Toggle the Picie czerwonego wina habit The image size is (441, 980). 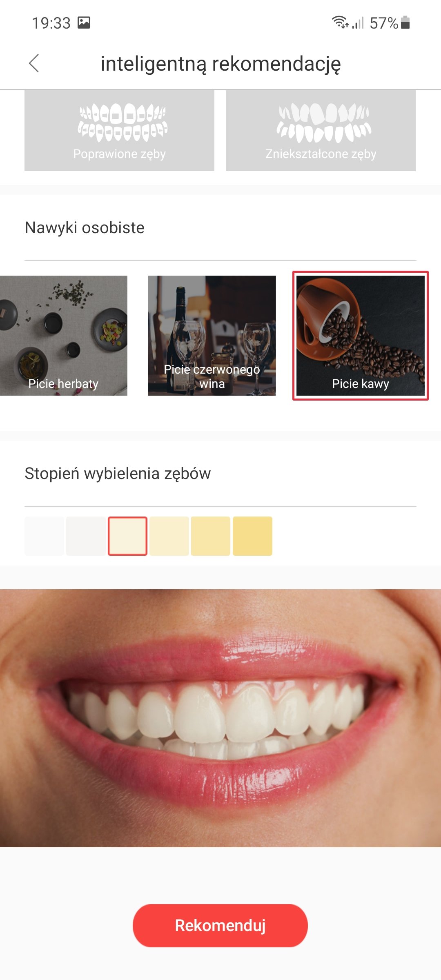click(x=212, y=336)
